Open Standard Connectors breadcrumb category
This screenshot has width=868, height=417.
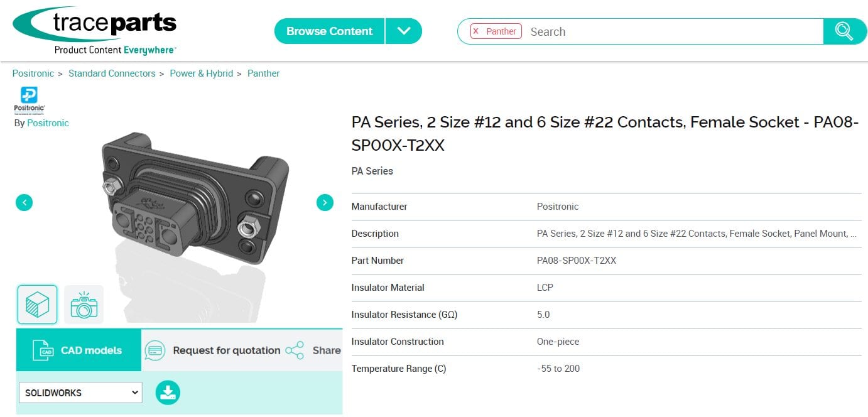click(x=112, y=73)
